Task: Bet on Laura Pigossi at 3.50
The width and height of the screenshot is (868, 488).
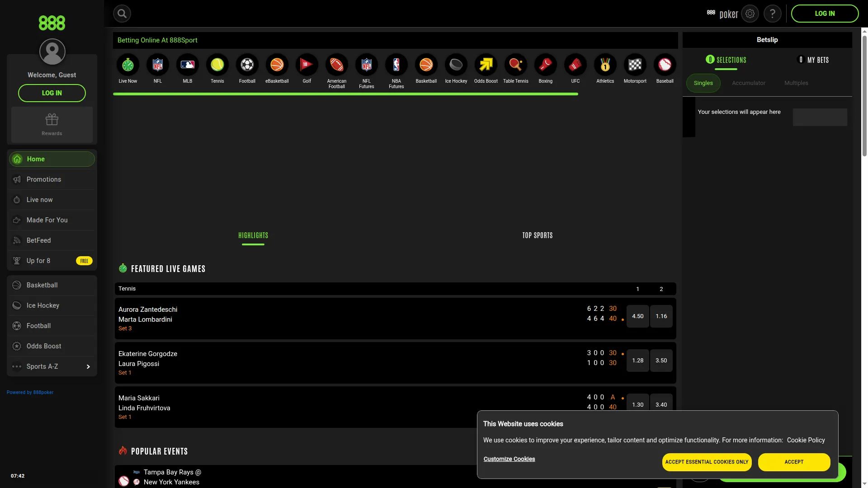Action: pos(661,361)
